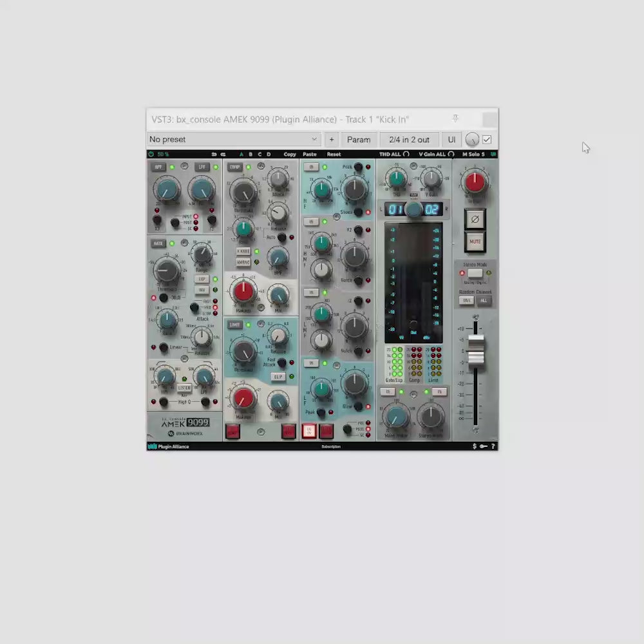Toggle the LPF filter button
This screenshot has height=644, width=644.
(202, 167)
